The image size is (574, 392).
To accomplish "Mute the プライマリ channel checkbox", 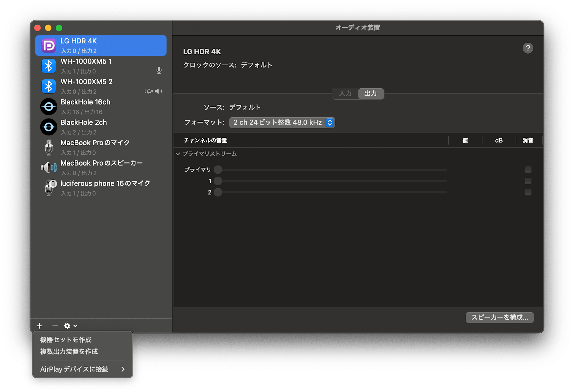I will (528, 170).
